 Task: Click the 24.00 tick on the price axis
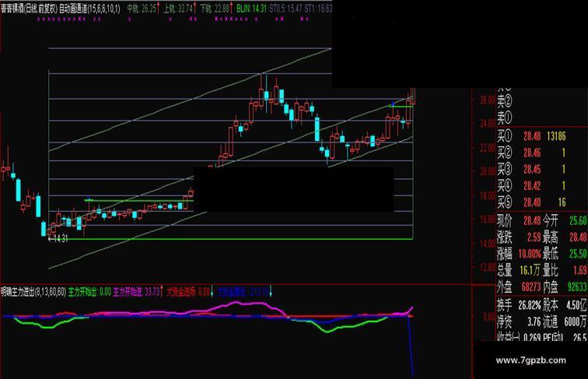pyautogui.click(x=487, y=123)
